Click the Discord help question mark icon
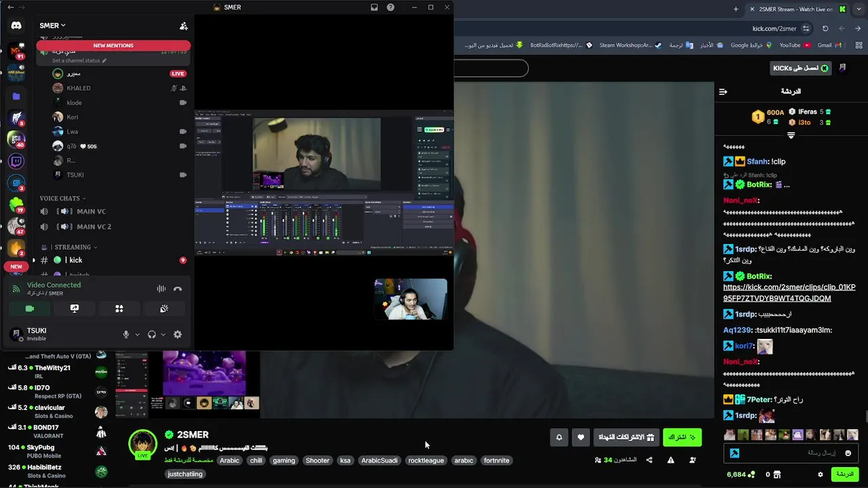Viewport: 868px width, 488px height. coord(391,7)
